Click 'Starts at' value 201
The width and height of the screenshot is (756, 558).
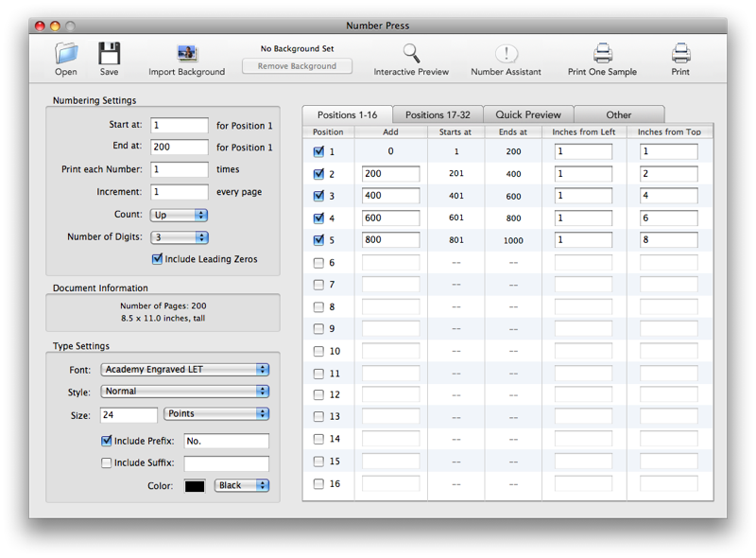tap(456, 173)
